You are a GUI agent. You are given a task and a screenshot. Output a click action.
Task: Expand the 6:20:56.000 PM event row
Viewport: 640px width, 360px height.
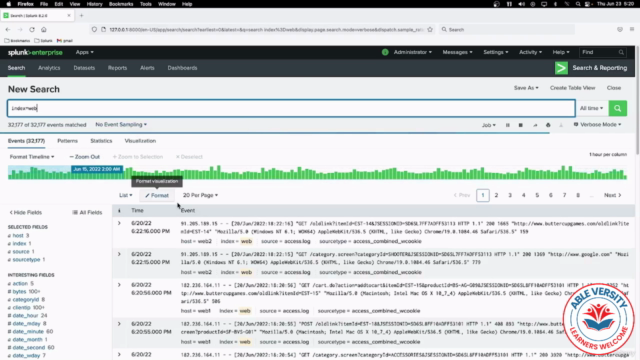(x=119, y=285)
